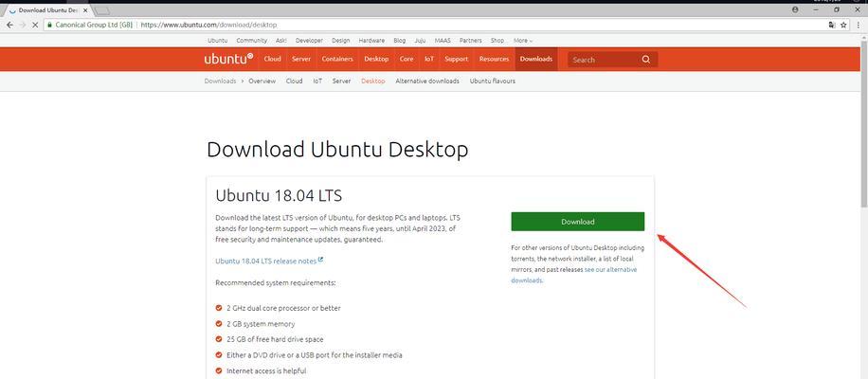Open Downloads in the navigation bar
Viewport: 868px width, 379px height.
(535, 59)
